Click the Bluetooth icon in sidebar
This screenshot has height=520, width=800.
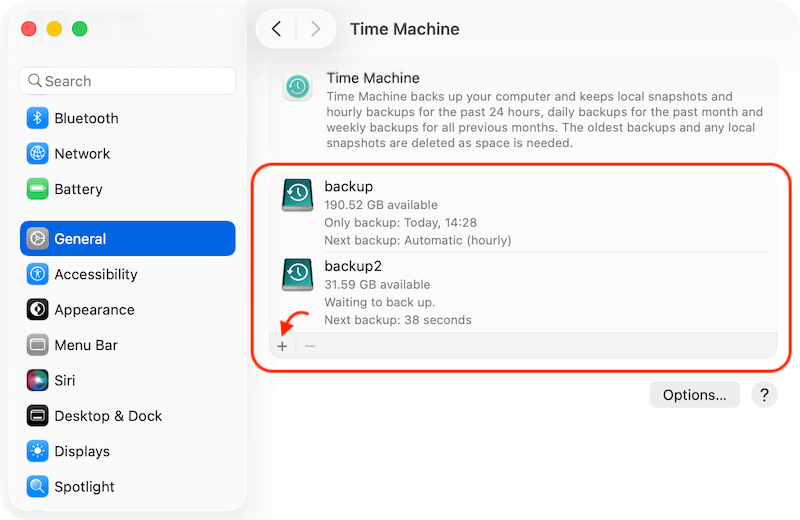pyautogui.click(x=37, y=118)
